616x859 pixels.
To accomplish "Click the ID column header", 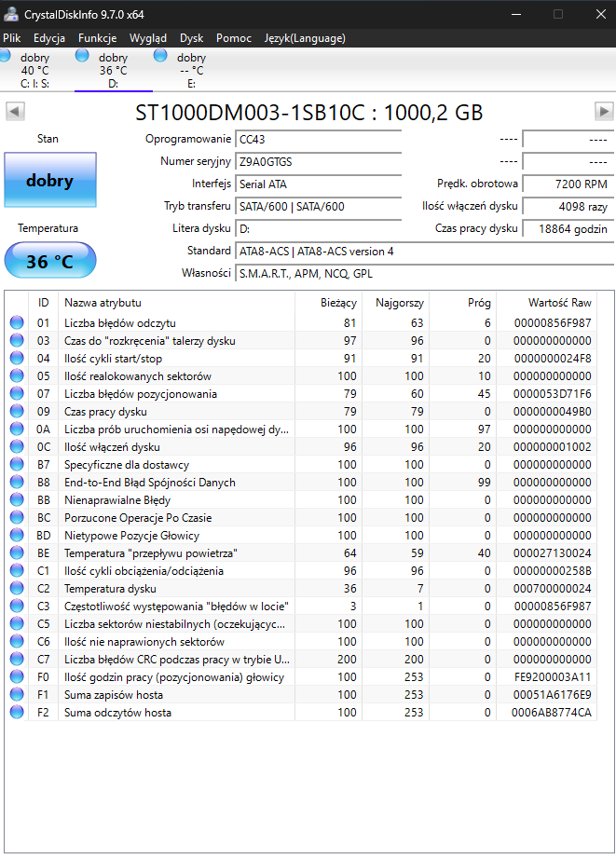I will point(43,303).
